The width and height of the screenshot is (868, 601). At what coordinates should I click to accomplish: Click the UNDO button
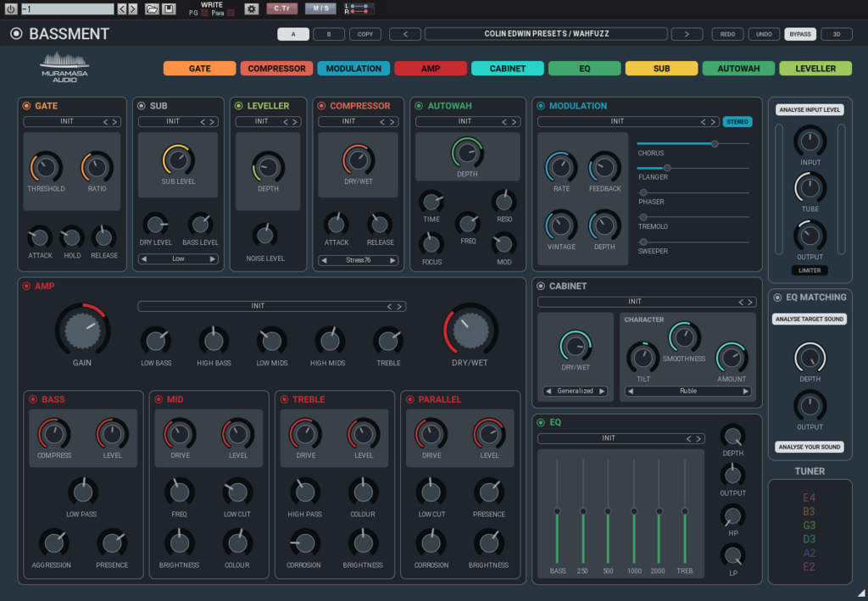(x=764, y=34)
